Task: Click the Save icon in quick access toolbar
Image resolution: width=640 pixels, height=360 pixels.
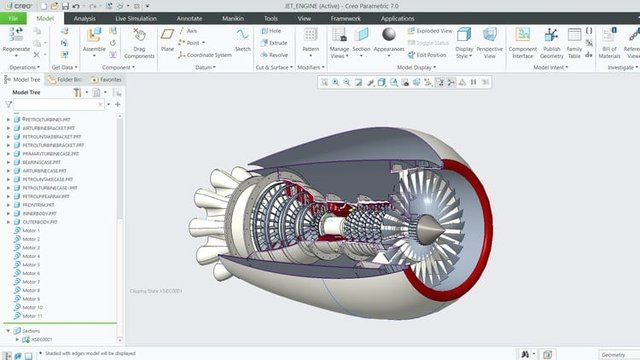Action: [65, 6]
